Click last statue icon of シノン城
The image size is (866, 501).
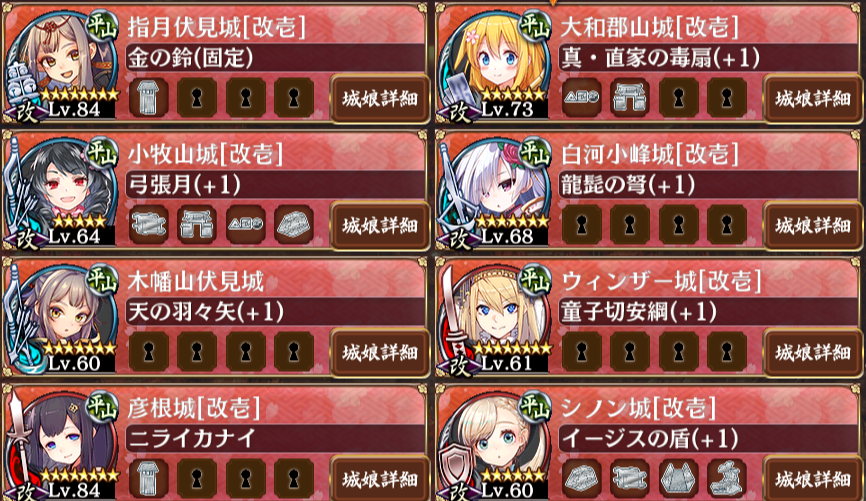coord(727,478)
